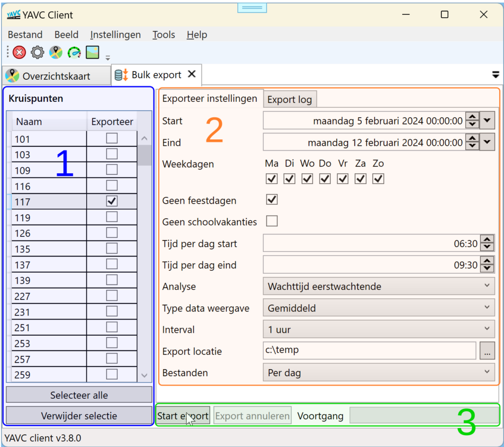The image size is (504, 447).
Task: Click the Export annuleren button
Action: click(x=252, y=416)
